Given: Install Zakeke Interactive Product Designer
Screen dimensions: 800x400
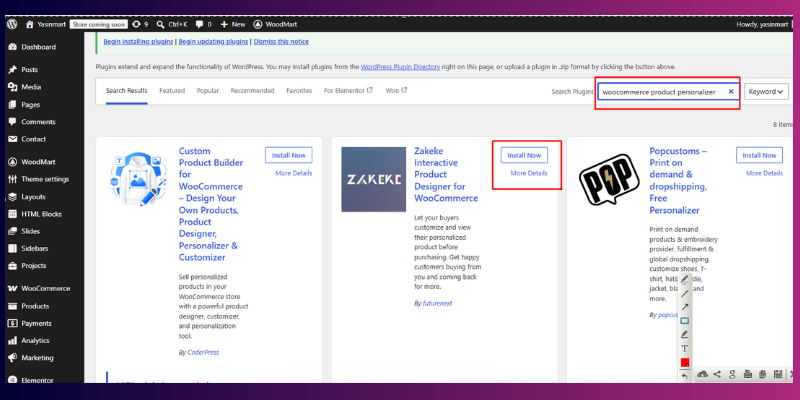Looking at the screenshot, I should click(524, 155).
